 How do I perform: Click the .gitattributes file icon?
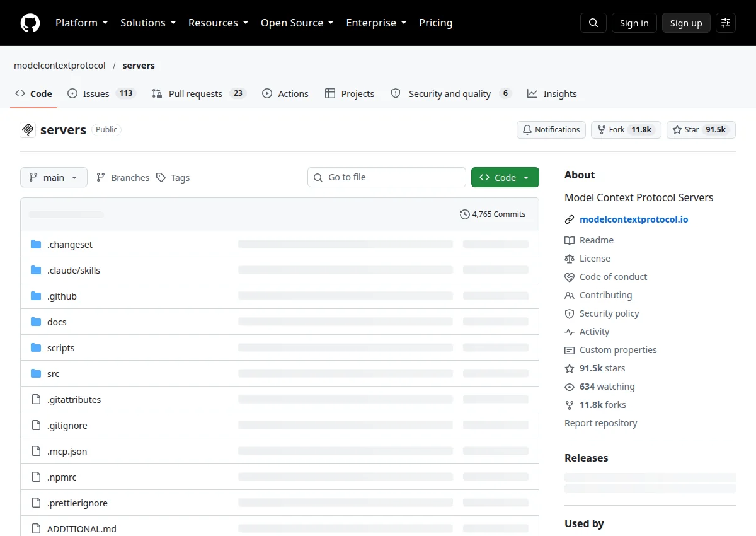pos(36,400)
